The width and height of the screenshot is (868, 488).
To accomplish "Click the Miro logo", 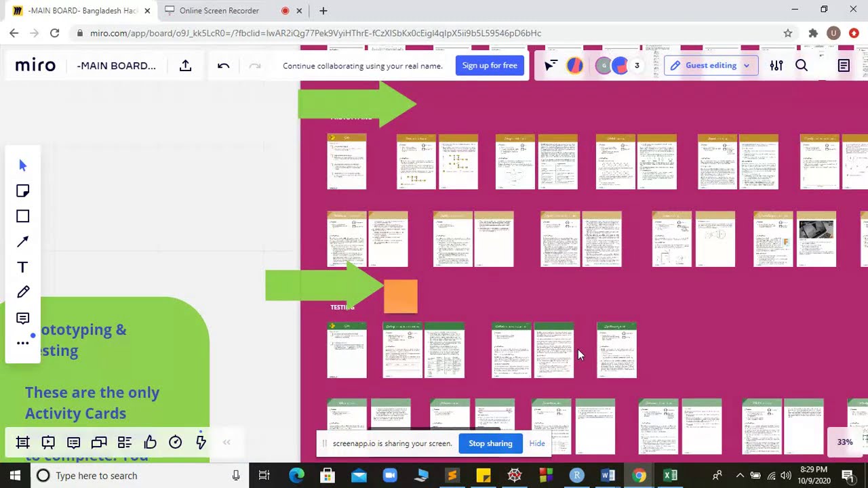I will point(35,66).
